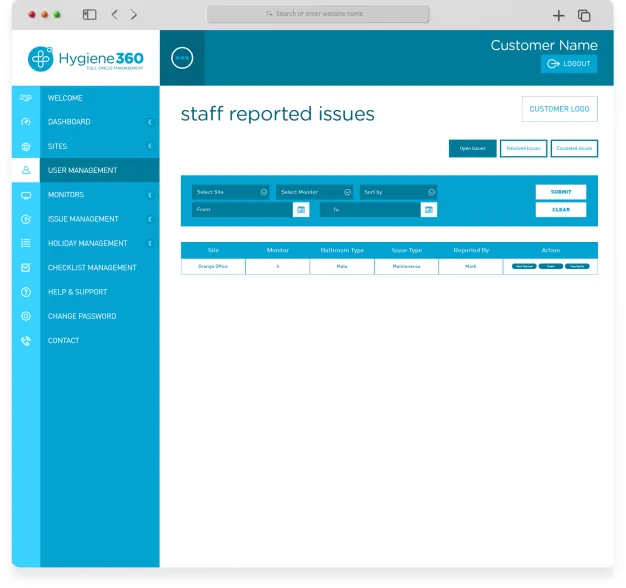Expand the Sites submenu chevron
The height and width of the screenshot is (588, 626).
point(150,146)
